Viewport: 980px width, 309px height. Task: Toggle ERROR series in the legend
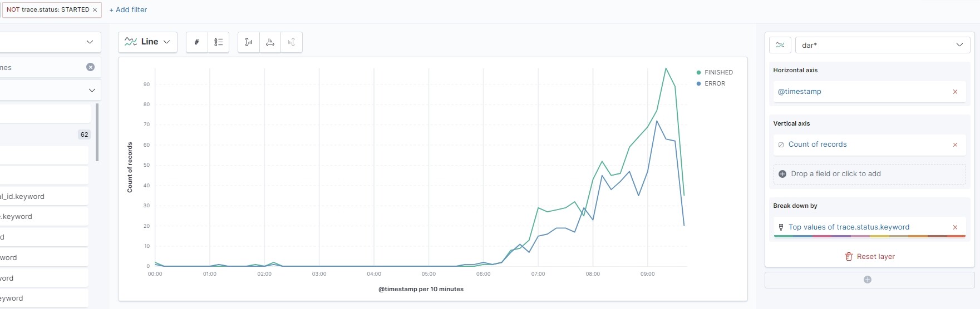coord(715,83)
